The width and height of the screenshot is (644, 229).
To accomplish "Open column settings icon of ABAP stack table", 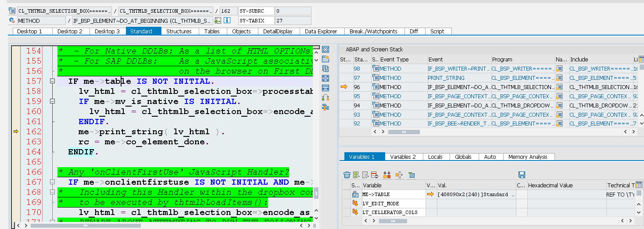I will tap(640, 59).
